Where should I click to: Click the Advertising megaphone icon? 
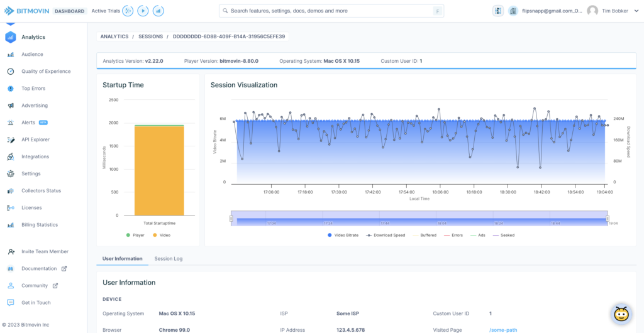tap(11, 106)
